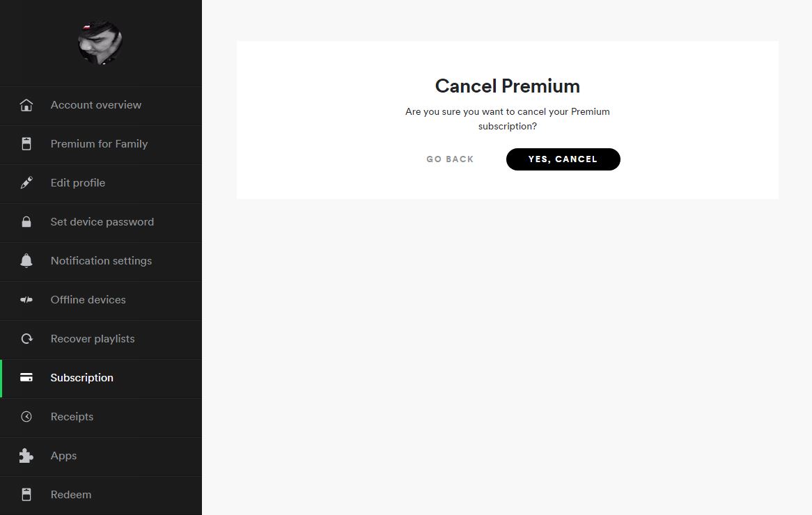The height and width of the screenshot is (515, 812).
Task: Open the Notification settings page
Action: point(101,260)
